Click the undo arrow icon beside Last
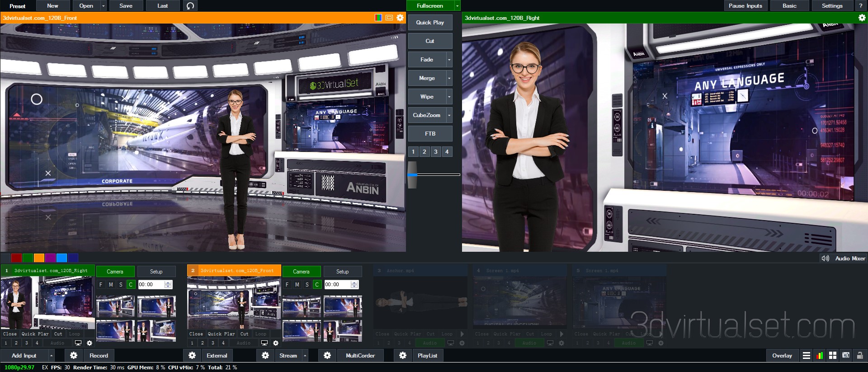 pyautogui.click(x=190, y=6)
